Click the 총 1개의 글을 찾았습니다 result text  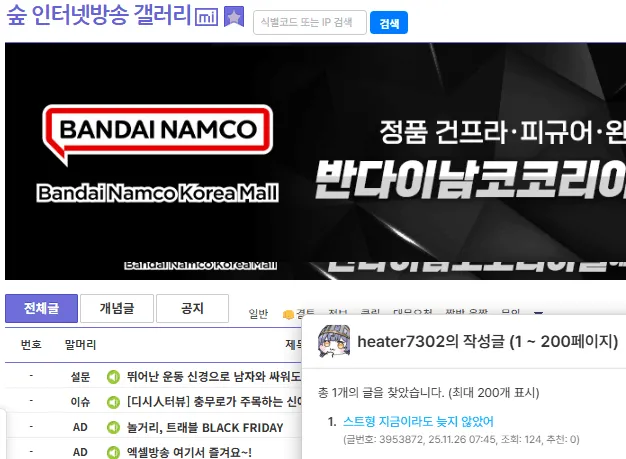429,393
